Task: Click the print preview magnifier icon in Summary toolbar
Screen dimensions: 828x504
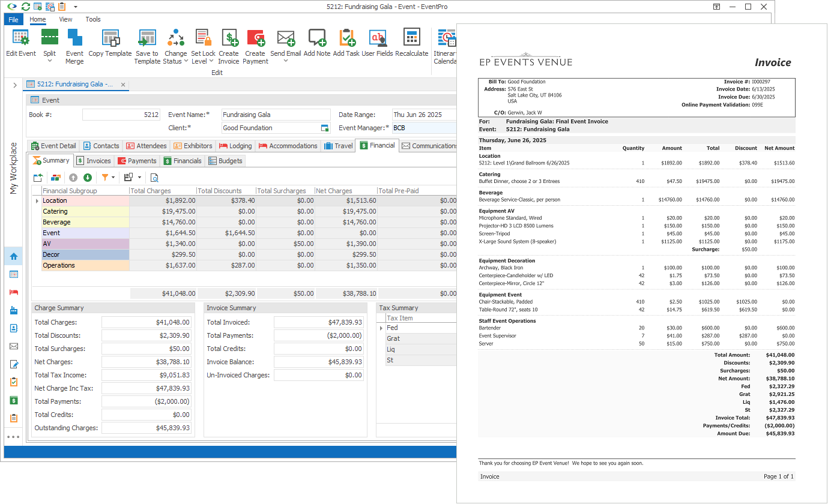Action: 154,178
